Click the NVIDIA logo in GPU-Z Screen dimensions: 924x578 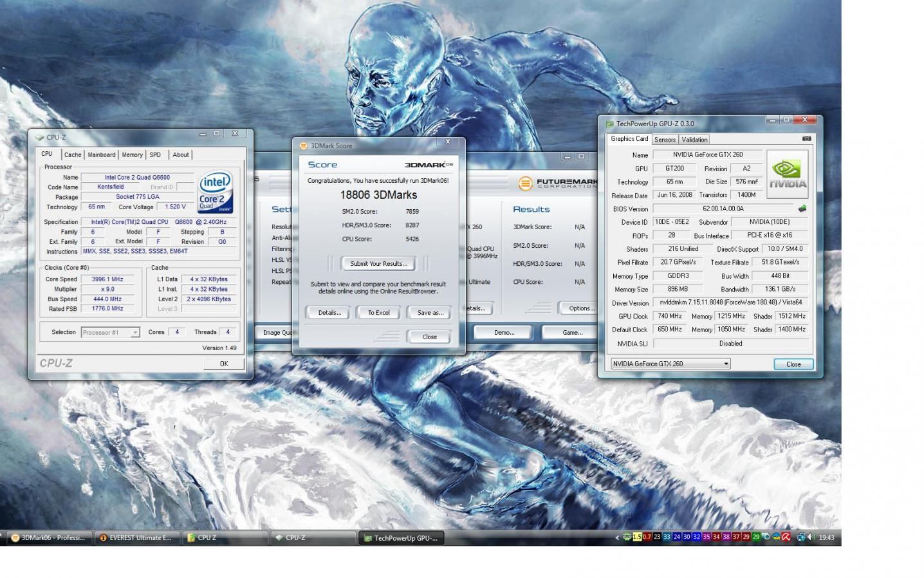[x=788, y=174]
